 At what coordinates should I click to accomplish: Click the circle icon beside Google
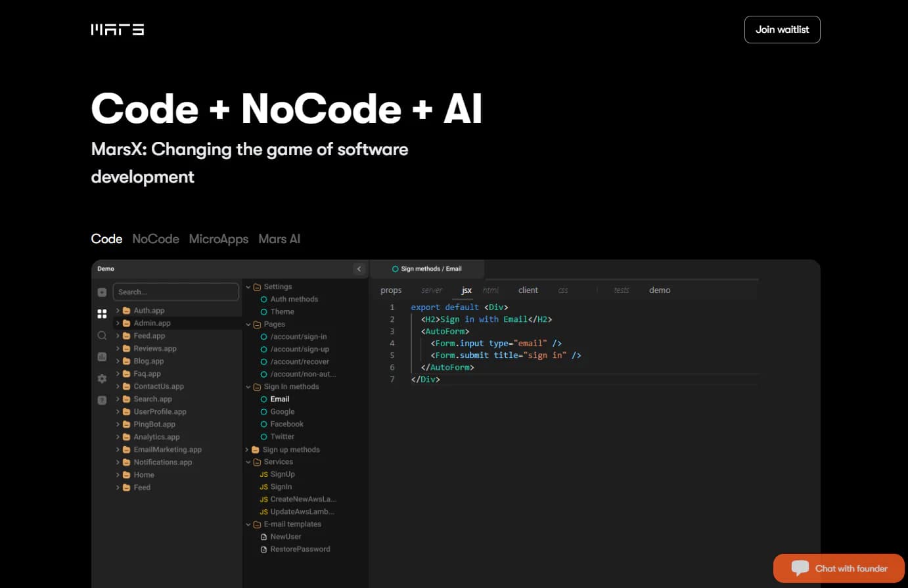[264, 412]
